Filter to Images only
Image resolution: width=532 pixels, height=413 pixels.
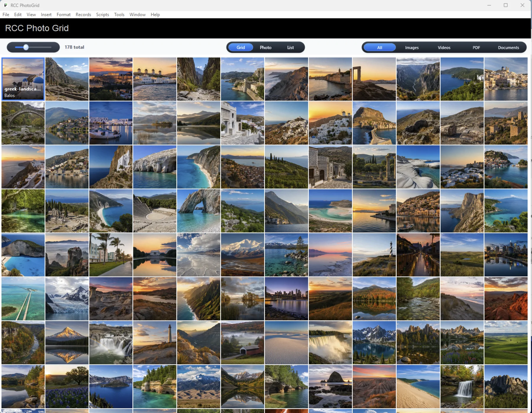(412, 47)
